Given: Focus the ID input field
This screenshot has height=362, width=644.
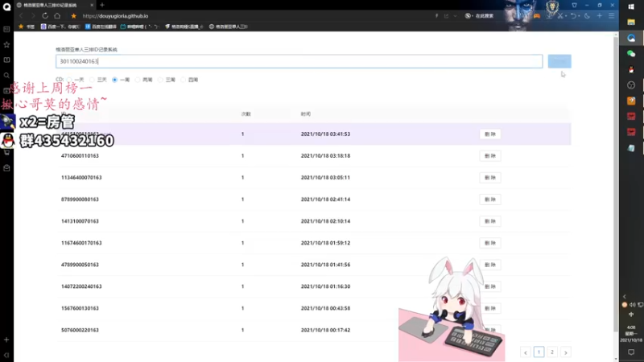Looking at the screenshot, I should [299, 61].
